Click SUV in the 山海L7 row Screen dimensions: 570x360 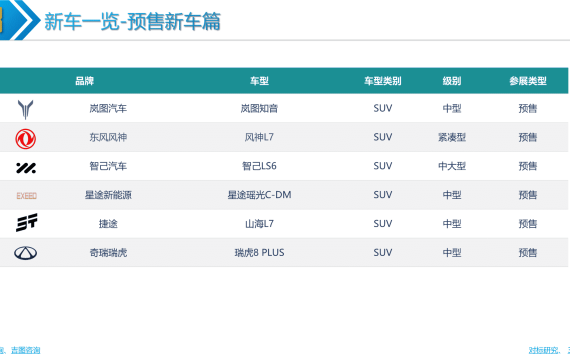tap(383, 224)
